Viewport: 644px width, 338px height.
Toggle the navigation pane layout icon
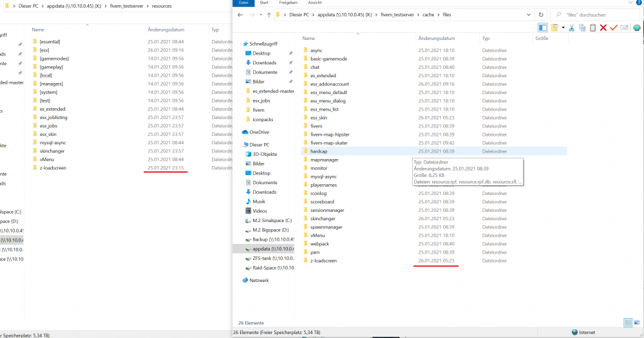pos(542,28)
